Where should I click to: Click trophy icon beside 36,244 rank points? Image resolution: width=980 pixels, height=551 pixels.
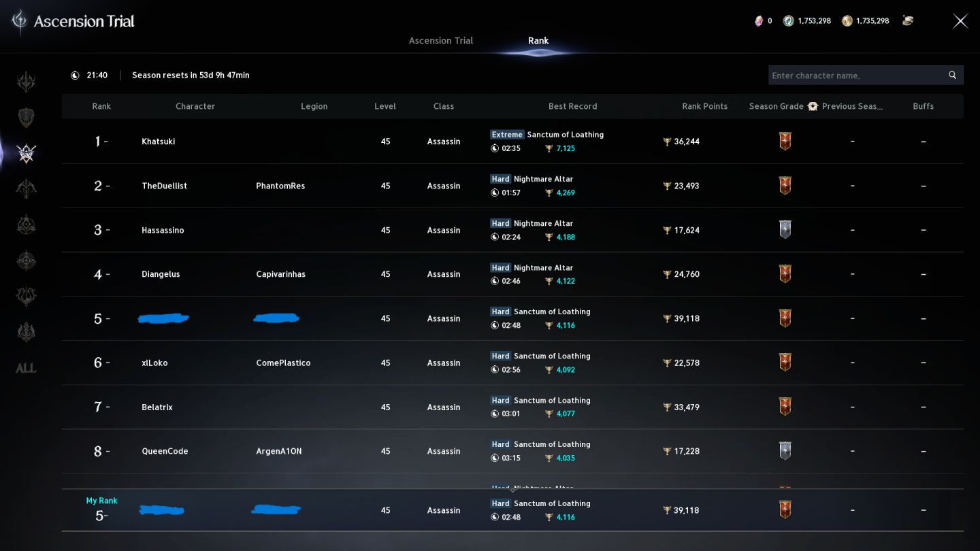(x=667, y=141)
